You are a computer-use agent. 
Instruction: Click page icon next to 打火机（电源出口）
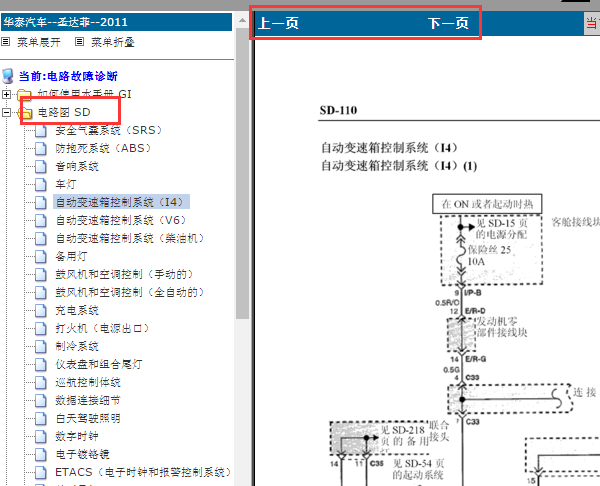pyautogui.click(x=41, y=328)
